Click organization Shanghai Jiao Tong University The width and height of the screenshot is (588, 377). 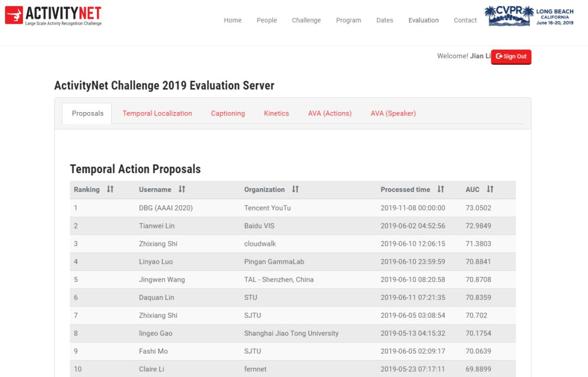click(x=291, y=333)
